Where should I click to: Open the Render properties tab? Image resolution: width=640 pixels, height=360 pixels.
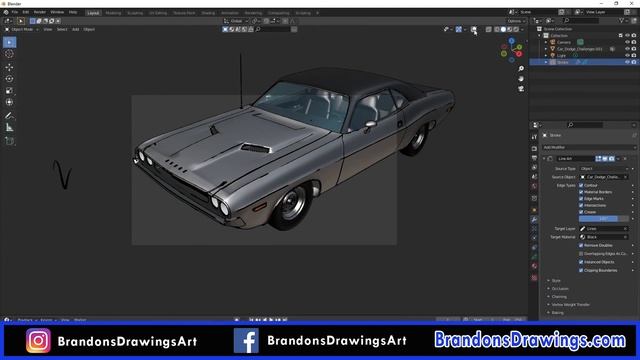click(534, 149)
